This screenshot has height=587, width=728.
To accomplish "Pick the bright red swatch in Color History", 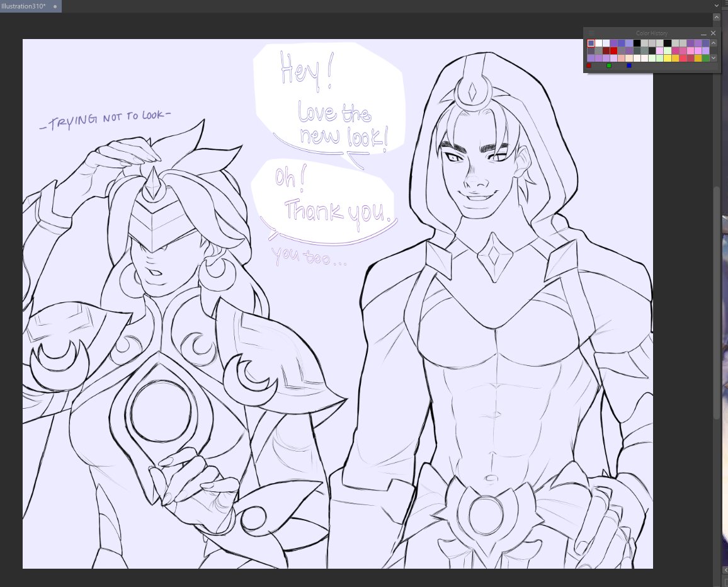I will click(614, 50).
